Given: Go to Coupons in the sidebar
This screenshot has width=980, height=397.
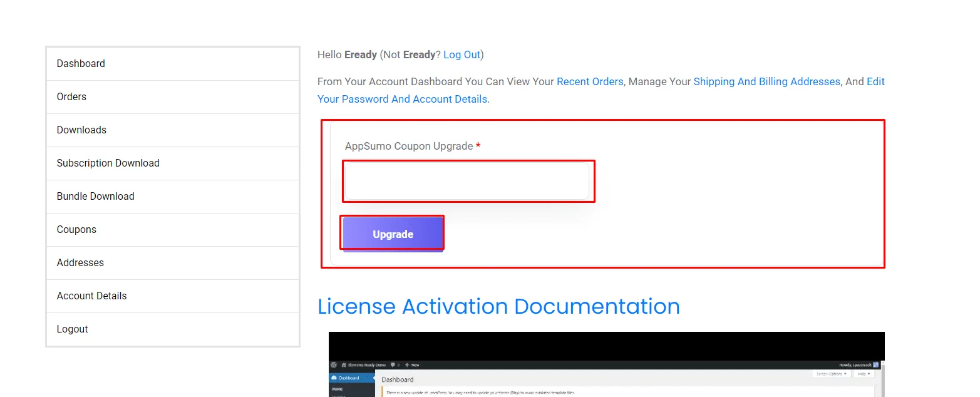Looking at the screenshot, I should tap(173, 230).
